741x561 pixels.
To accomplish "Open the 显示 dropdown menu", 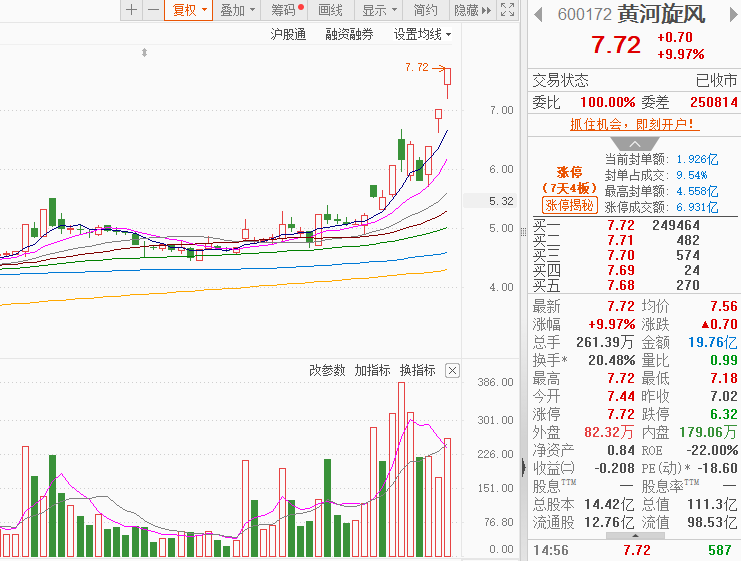I will (378, 10).
